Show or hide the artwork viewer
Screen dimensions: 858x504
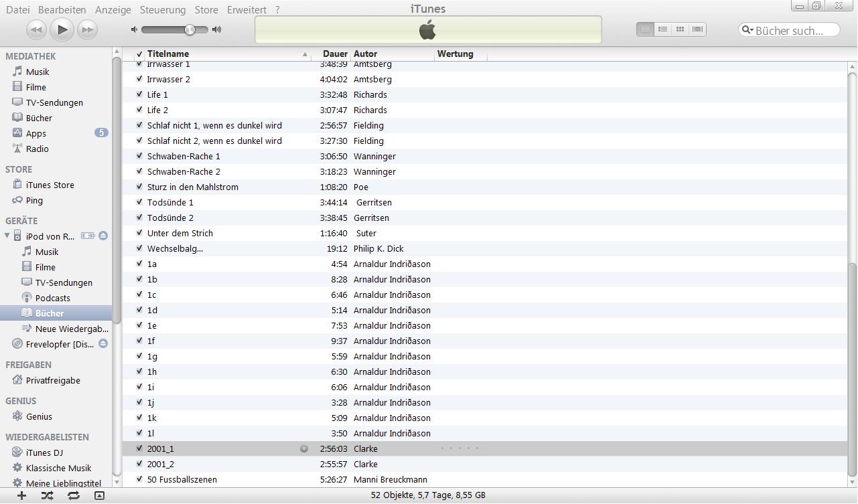pyautogui.click(x=99, y=495)
